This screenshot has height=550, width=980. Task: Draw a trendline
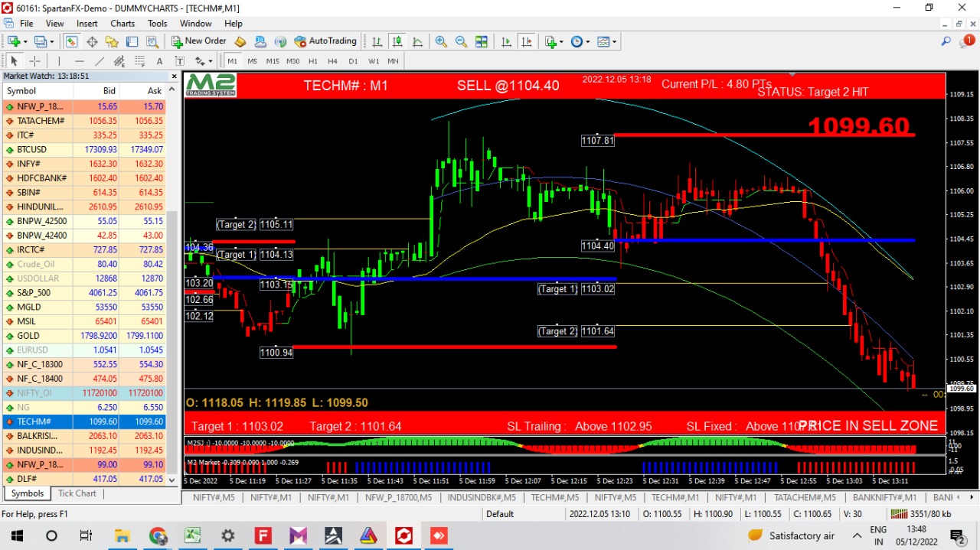pyautogui.click(x=100, y=60)
